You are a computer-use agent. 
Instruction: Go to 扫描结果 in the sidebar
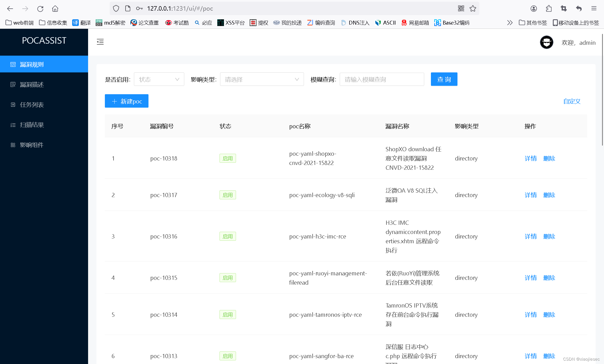pyautogui.click(x=32, y=125)
